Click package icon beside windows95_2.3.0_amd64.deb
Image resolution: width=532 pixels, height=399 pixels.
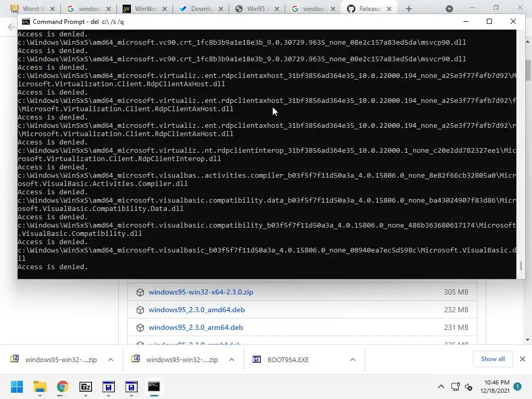(140, 310)
